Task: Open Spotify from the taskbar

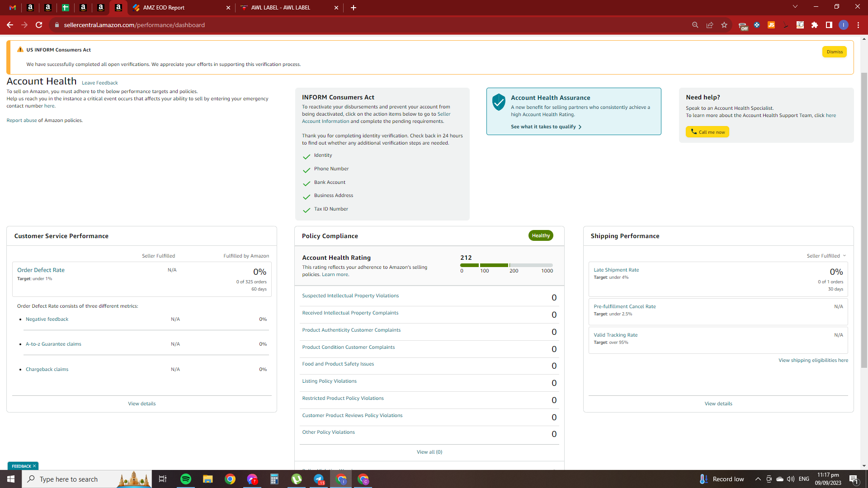Action: (x=186, y=479)
